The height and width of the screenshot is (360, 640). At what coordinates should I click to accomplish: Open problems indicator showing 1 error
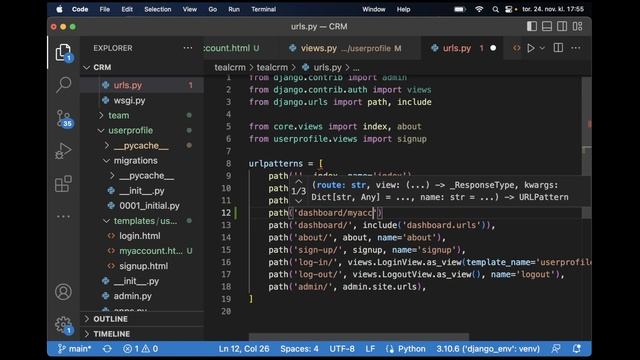click(140, 349)
